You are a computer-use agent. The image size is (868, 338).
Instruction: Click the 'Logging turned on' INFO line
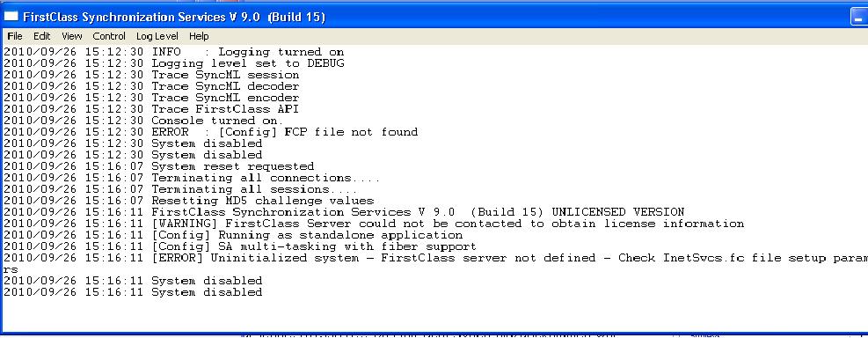(174, 52)
